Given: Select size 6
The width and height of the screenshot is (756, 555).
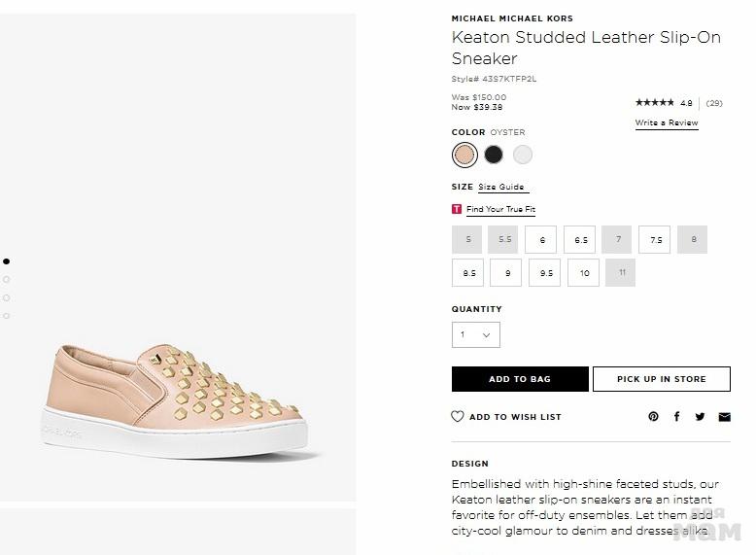Looking at the screenshot, I should [541, 240].
